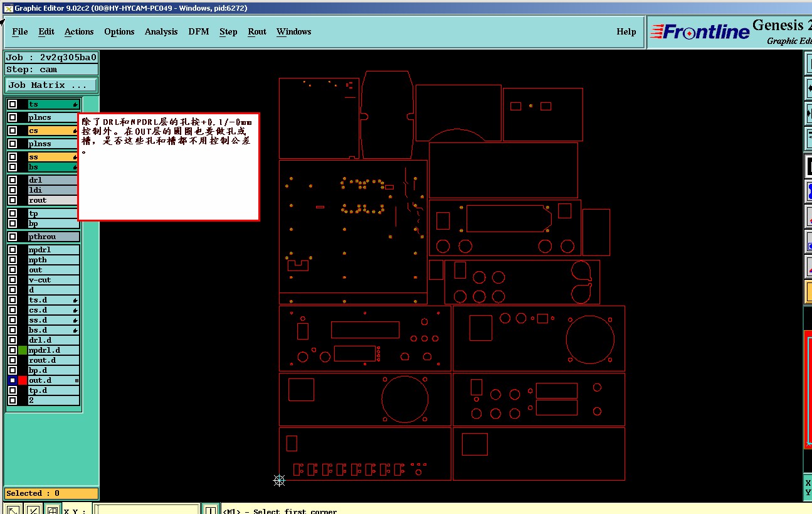The height and width of the screenshot is (514, 812).
Task: Uncheck the active out.d layer checkbox
Action: [x=13, y=380]
